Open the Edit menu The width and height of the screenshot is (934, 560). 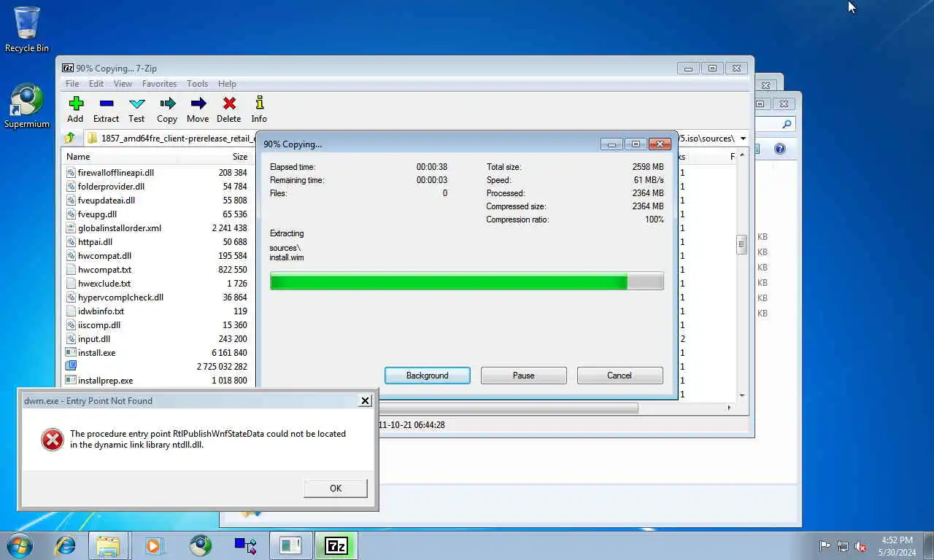click(96, 84)
